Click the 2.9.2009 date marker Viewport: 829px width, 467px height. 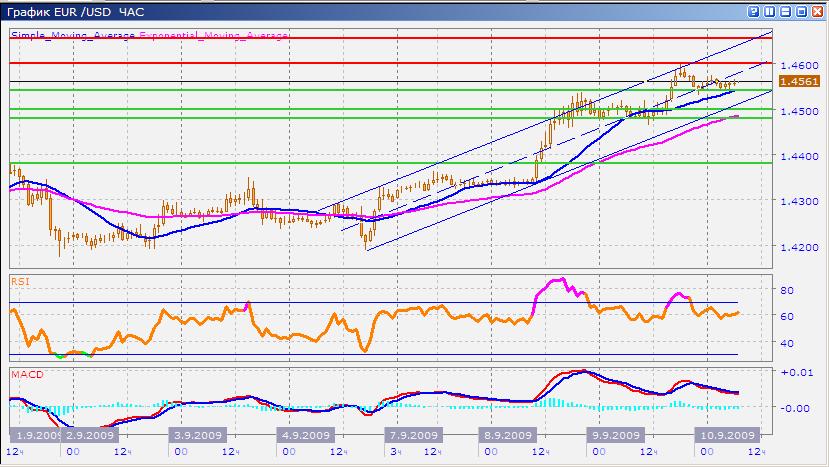point(88,436)
